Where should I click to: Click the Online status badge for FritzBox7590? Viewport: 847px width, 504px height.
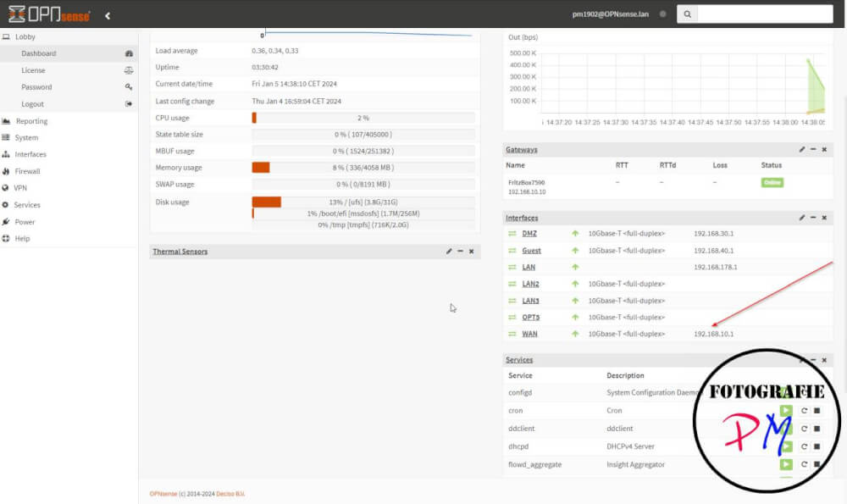[x=772, y=183]
